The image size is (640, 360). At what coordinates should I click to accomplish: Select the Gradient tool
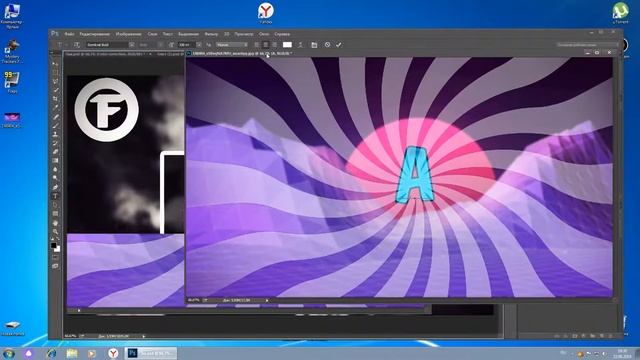(55, 160)
